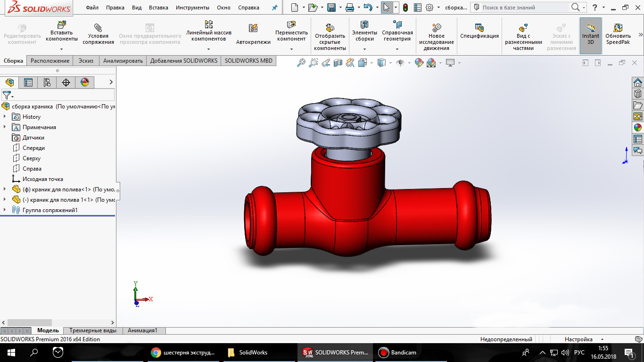This screenshot has height=362, width=644.
Task: Click Zoom to Fit icon in viewport toolbar
Action: tap(301, 63)
